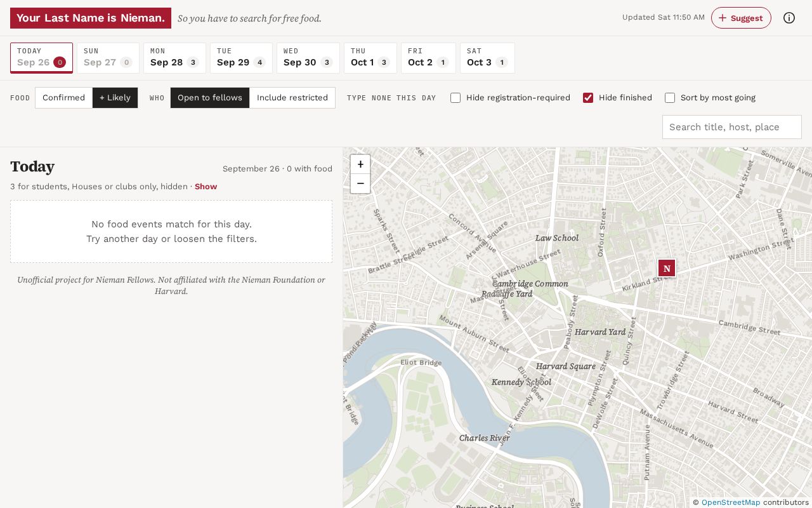This screenshot has width=812, height=508.
Task: Uncheck the Hide finished checkbox
Action: (588, 98)
